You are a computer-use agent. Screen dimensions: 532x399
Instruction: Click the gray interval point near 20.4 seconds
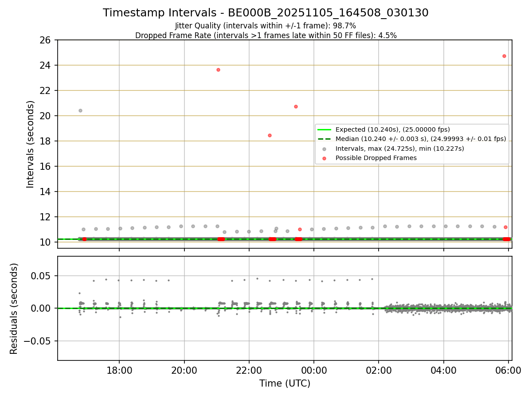(80, 110)
